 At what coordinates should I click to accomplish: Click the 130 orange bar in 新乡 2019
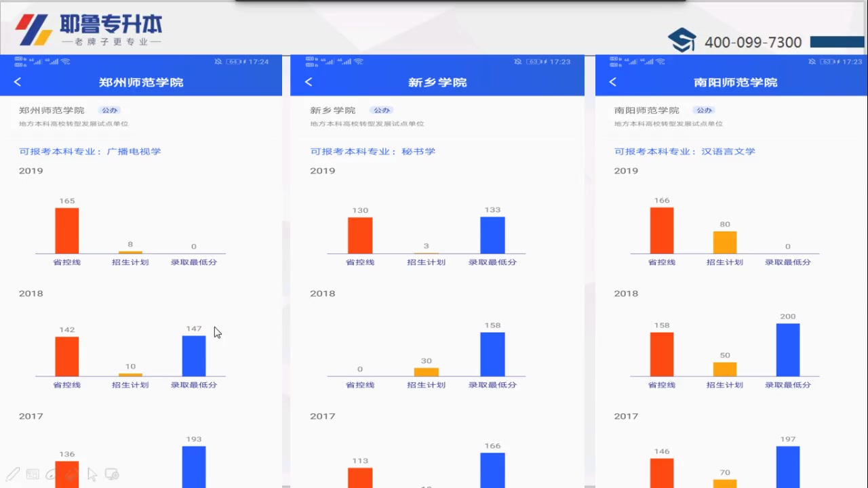360,235
